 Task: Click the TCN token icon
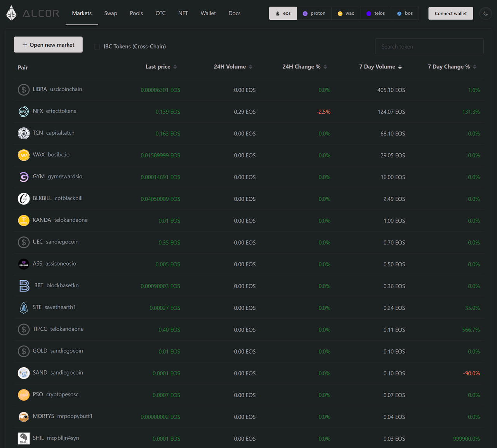pyautogui.click(x=24, y=133)
